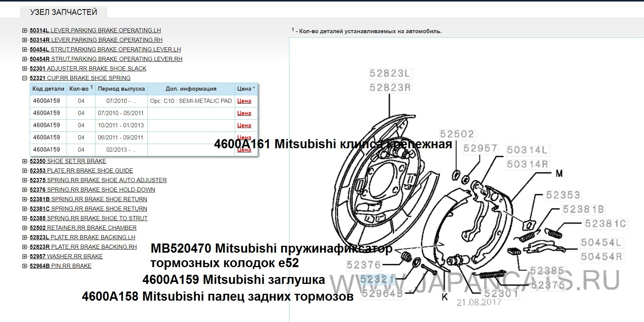Click diagram label 50454R
The height and width of the screenshot is (322, 644).
601,257
